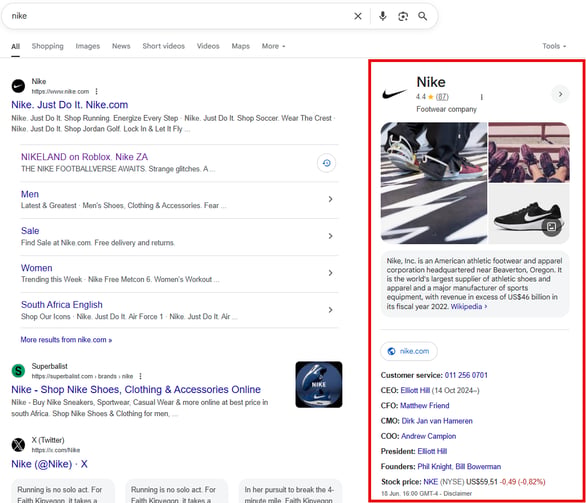
Task: Open founder Phil Knight link
Action: tap(435, 466)
